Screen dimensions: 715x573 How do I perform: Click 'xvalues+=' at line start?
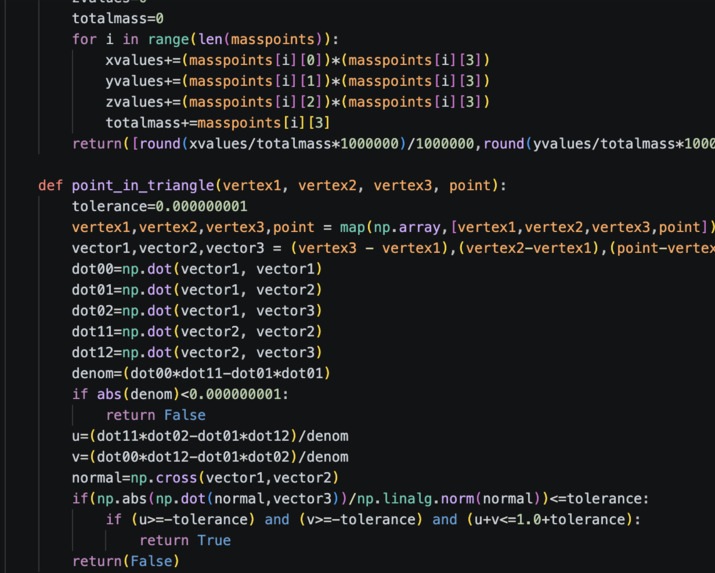143,60
